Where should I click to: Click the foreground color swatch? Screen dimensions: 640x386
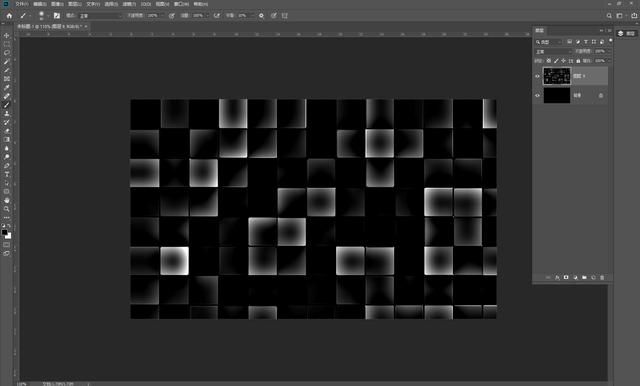tap(4, 232)
